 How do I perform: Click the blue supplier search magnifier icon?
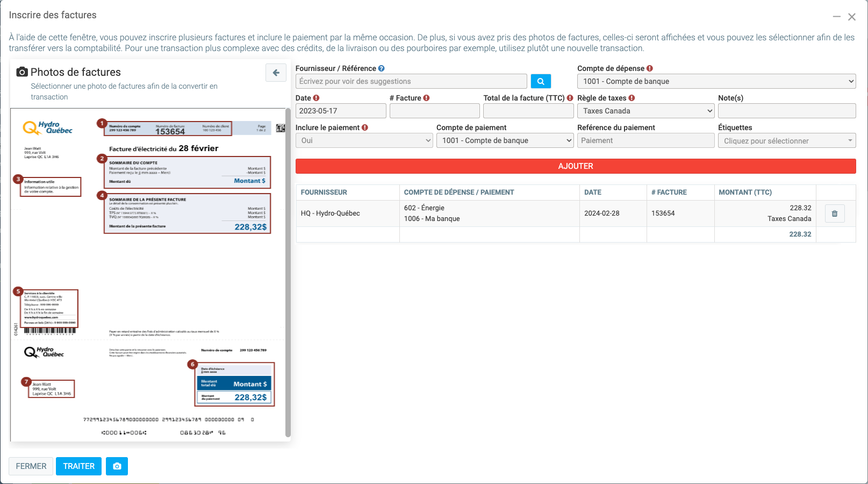[541, 81]
